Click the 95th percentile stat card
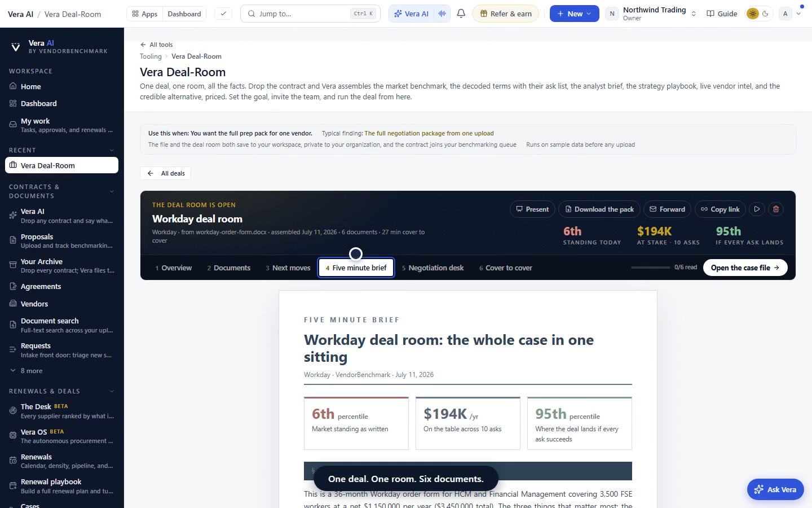The width and height of the screenshot is (812, 508). pos(580,423)
